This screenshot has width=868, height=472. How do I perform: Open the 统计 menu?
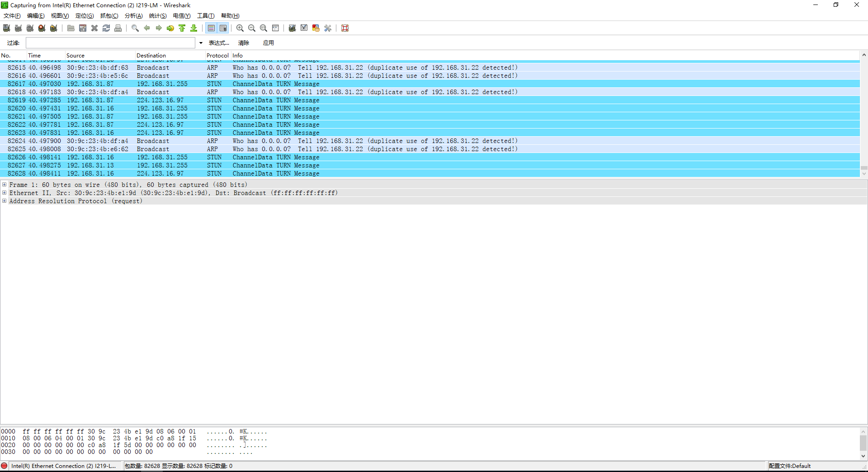tap(158, 16)
